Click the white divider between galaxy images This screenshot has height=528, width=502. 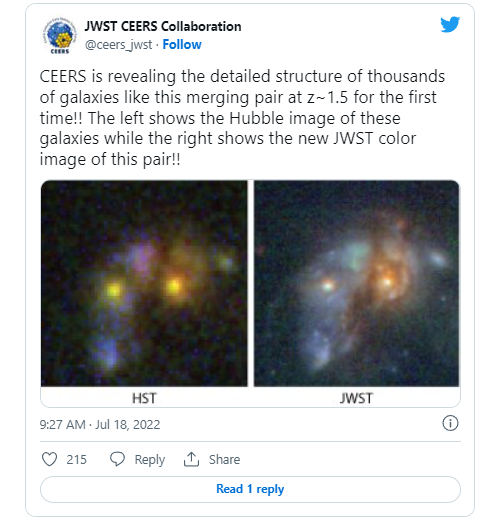[x=250, y=284]
